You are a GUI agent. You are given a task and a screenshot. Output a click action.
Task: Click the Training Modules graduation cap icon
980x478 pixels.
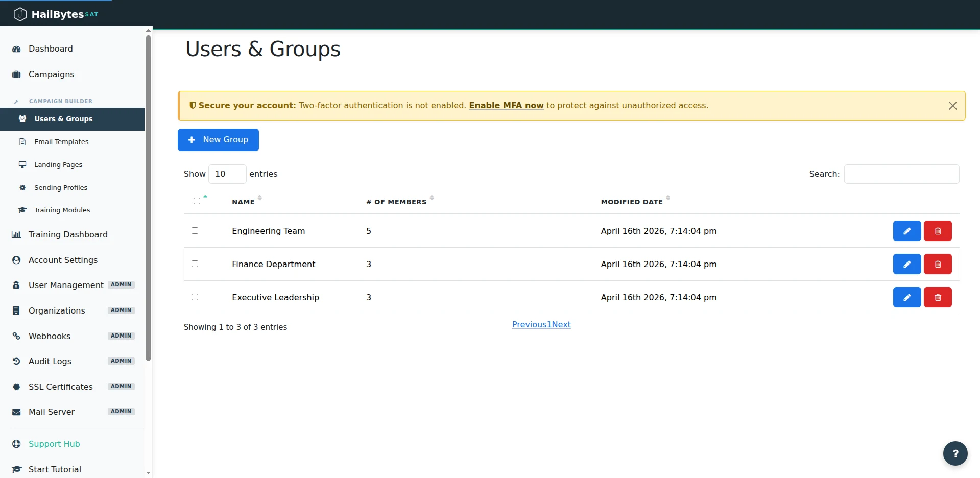coord(22,210)
